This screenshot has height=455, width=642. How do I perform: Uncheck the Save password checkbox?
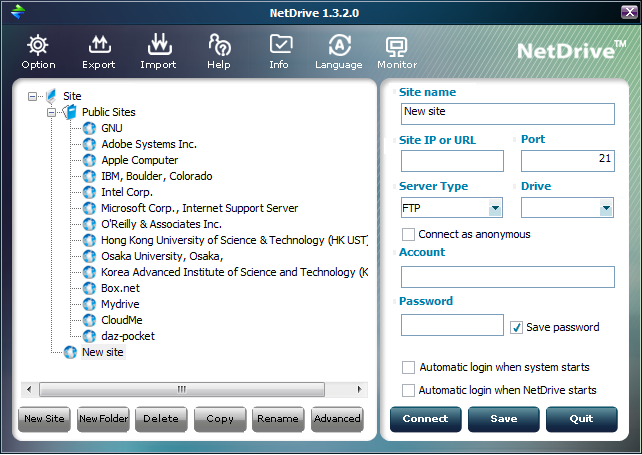tap(516, 328)
